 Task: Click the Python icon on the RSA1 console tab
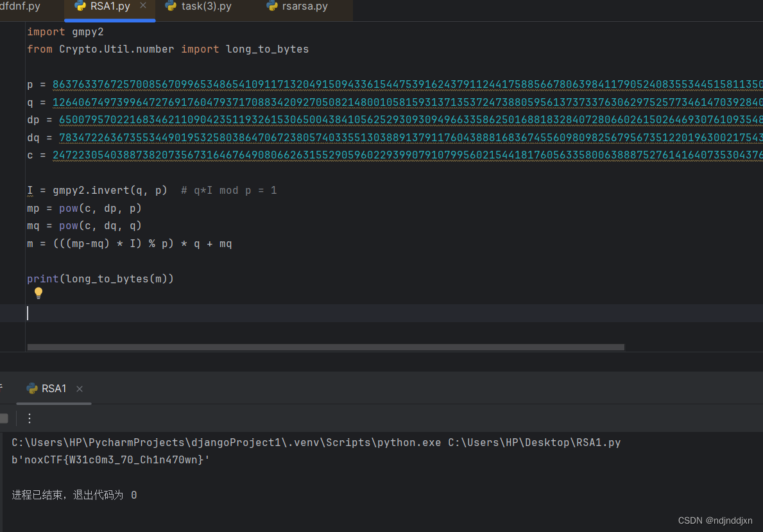click(32, 388)
